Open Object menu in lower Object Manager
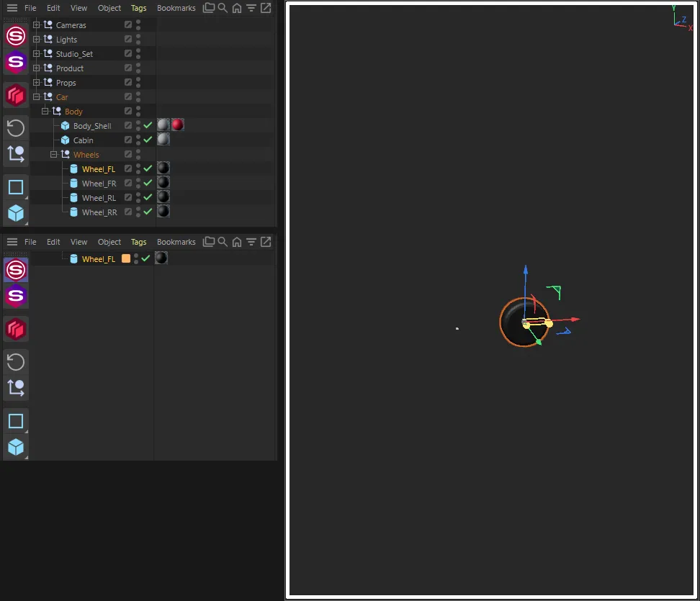This screenshot has width=700, height=601. point(109,242)
